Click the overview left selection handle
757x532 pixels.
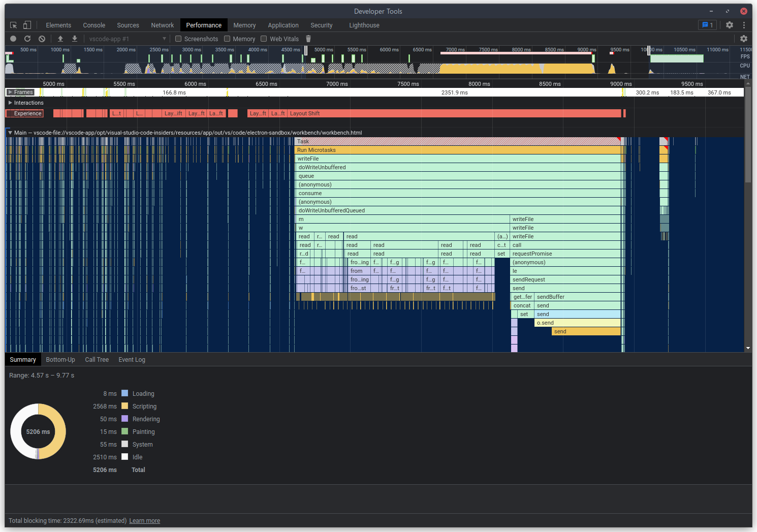(306, 50)
